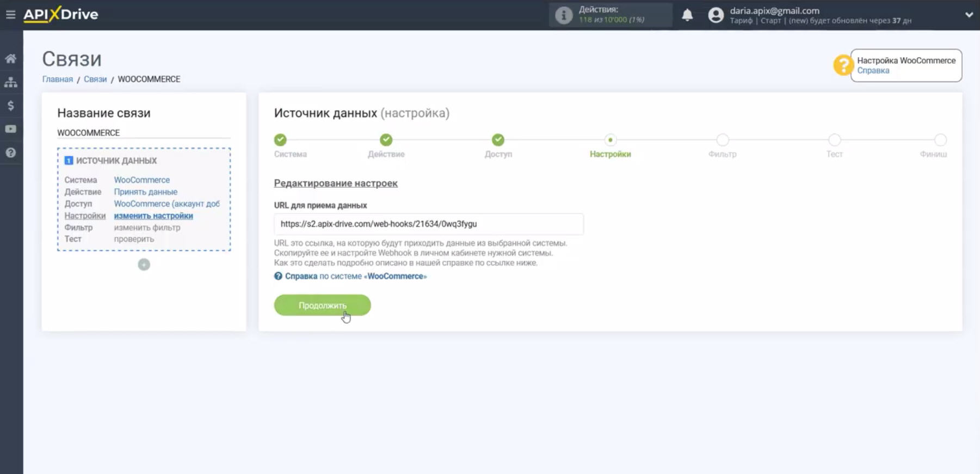Image resolution: width=980 pixels, height=474 pixels.
Task: Open the billing dollar sidebar icon
Action: pos(11,106)
